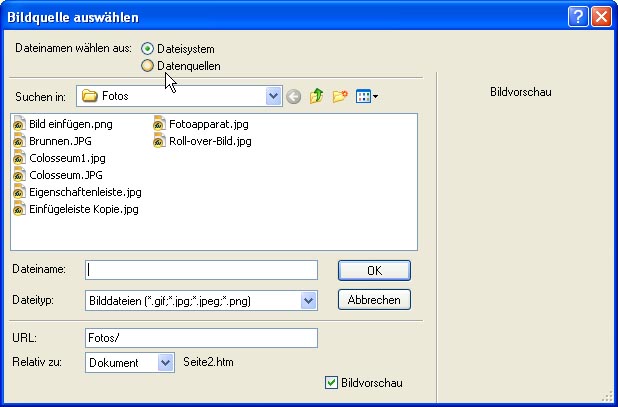Image resolution: width=618 pixels, height=407 pixels.
Task: Open the view menu icon
Action: tap(367, 96)
